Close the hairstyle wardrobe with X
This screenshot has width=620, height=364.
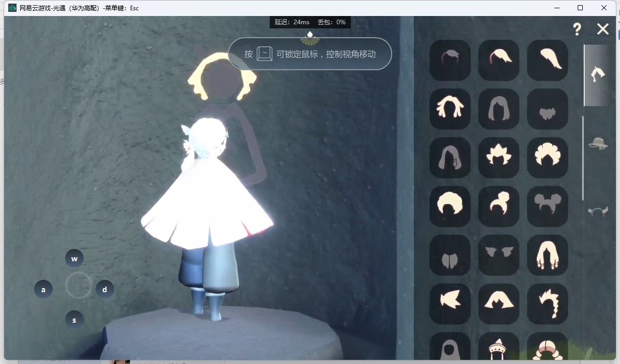[602, 29]
